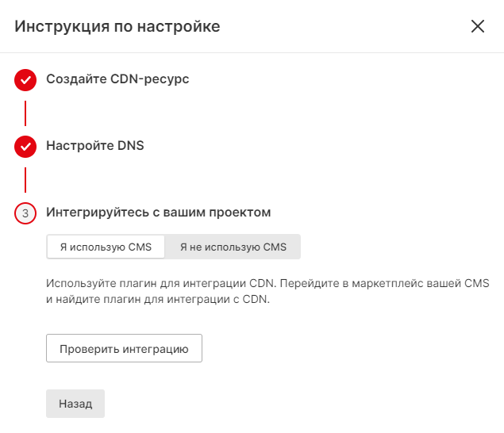Click the step 3 number circle
This screenshot has width=504, height=433.
tap(25, 213)
